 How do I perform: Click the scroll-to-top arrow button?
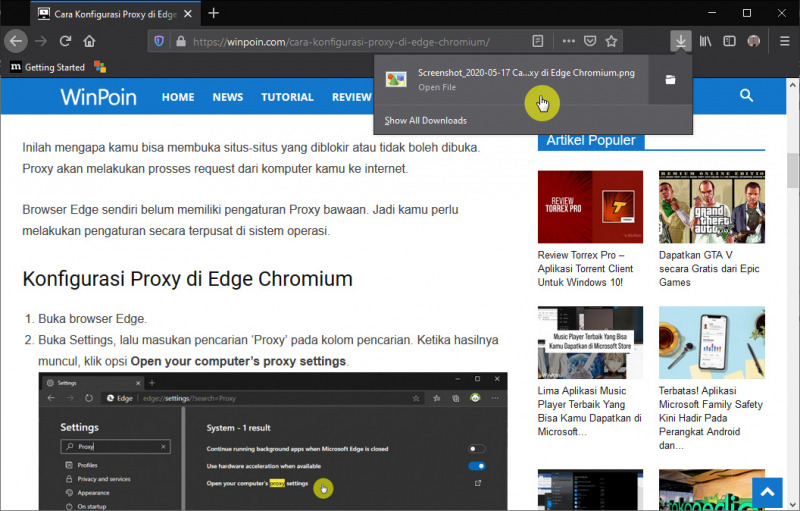point(767,493)
